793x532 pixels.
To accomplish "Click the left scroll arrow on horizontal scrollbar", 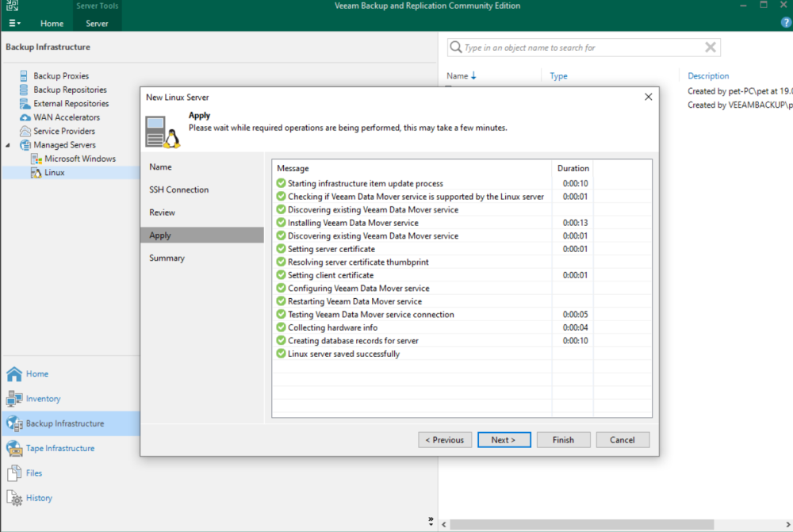I will (444, 524).
